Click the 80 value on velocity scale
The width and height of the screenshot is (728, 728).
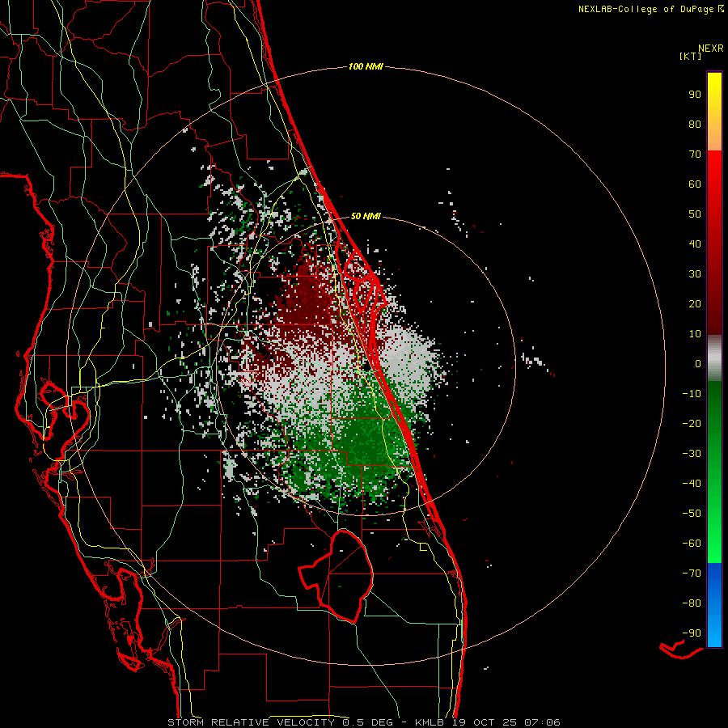click(x=695, y=124)
